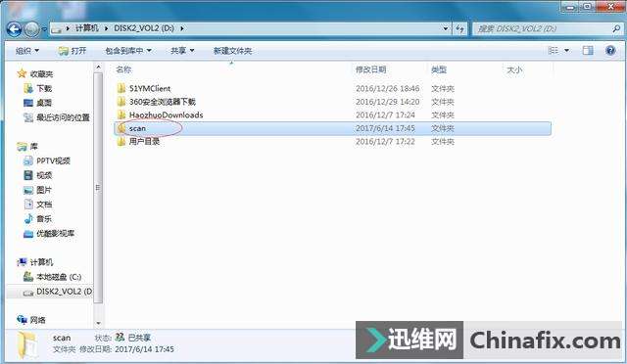
Task: Select the shared scan folder icon
Action: coord(121,128)
